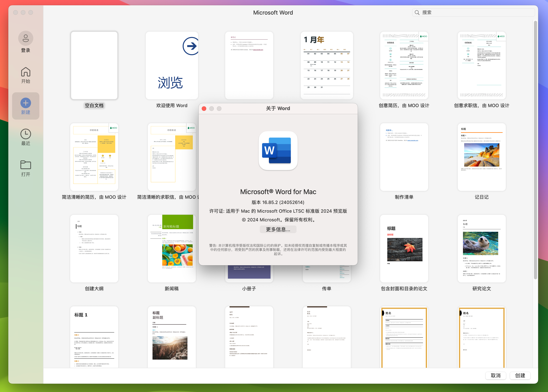The width and height of the screenshot is (548, 392).
Task: Select the 记日记 template
Action: tap(482, 157)
